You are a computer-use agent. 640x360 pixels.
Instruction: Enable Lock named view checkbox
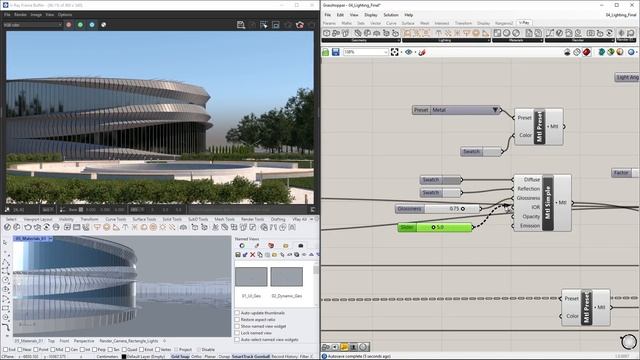pyautogui.click(x=237, y=333)
